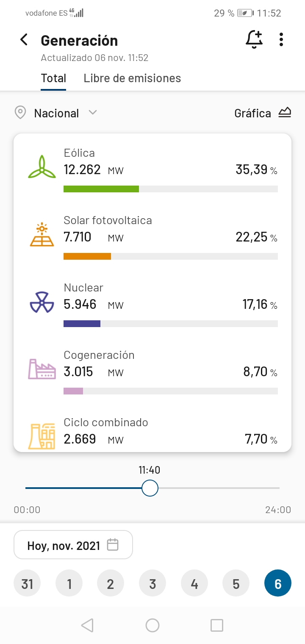
Task: Click the time slider handle at 11:40
Action: 150,488
